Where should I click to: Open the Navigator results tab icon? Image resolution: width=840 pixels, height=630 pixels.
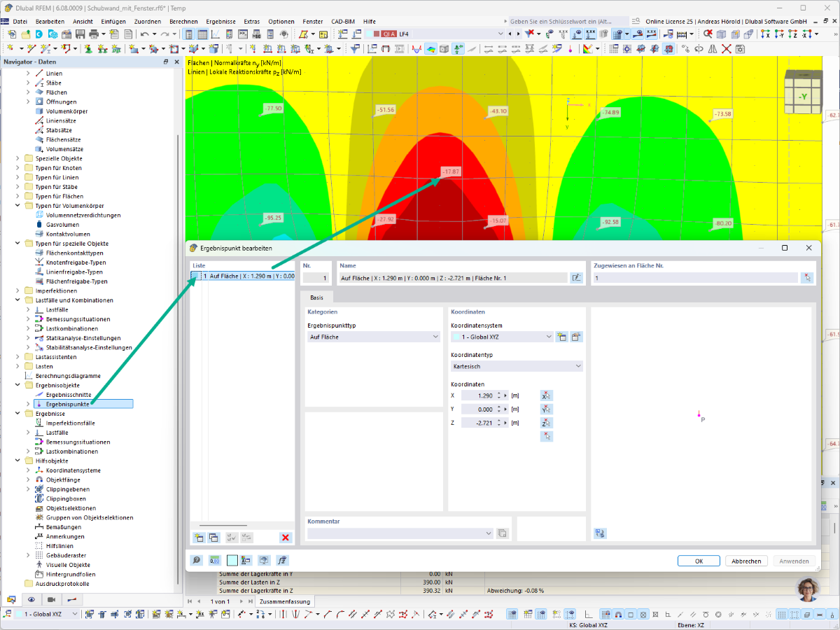click(x=71, y=600)
